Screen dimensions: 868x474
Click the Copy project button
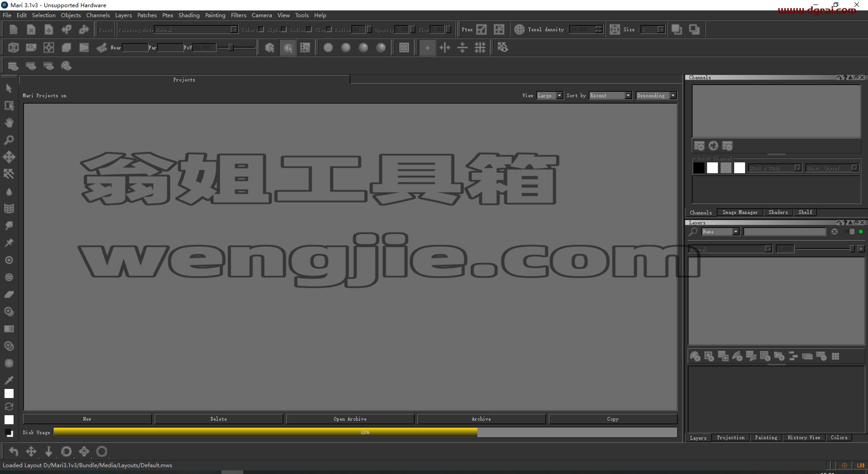click(x=613, y=419)
